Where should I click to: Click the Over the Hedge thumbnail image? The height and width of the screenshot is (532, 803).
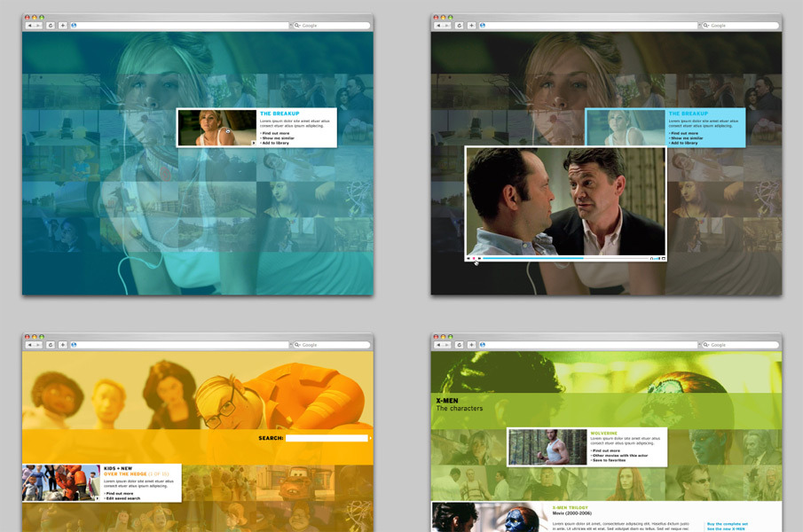pos(61,483)
